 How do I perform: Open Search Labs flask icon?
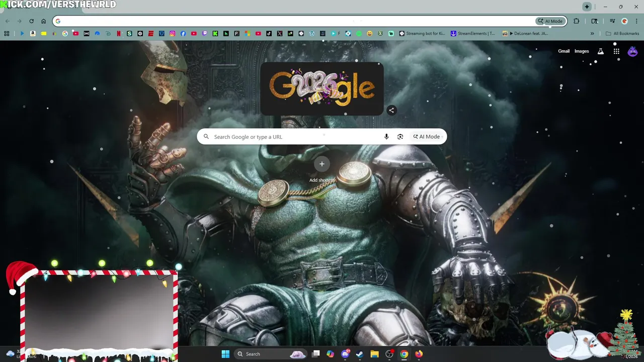[600, 51]
